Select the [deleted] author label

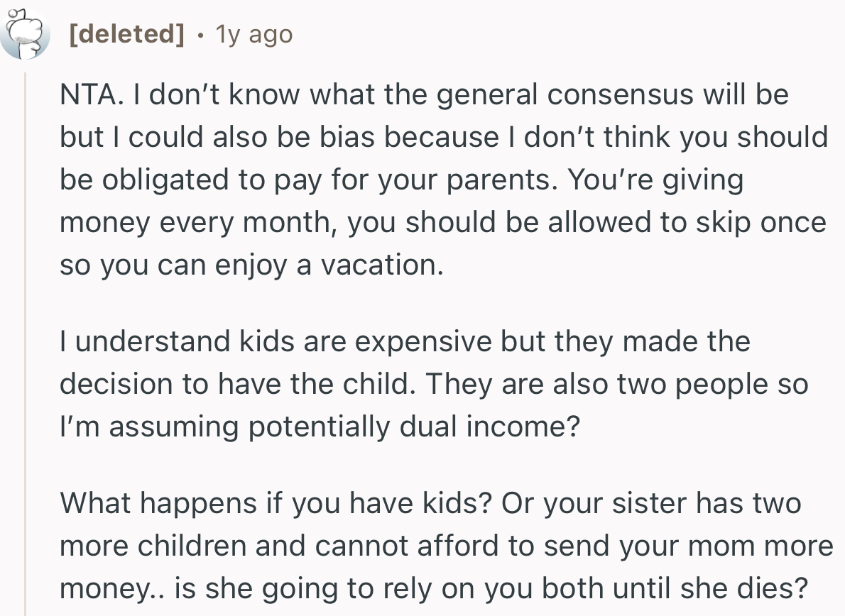click(126, 33)
